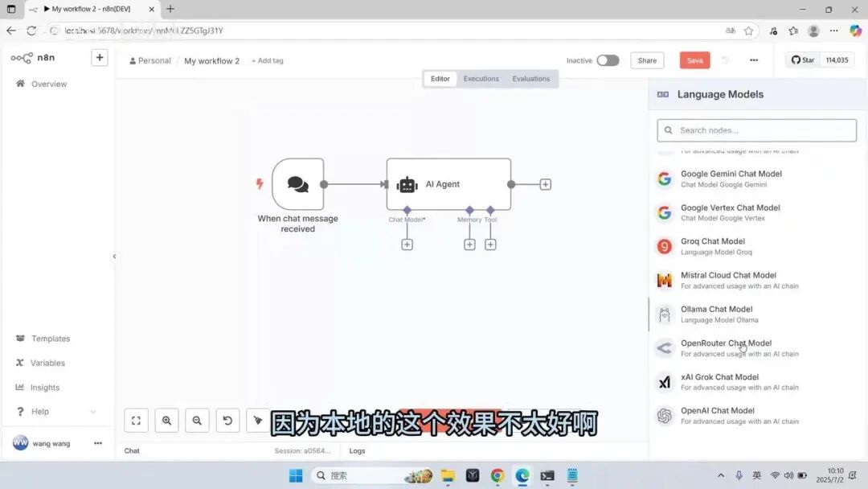Select the chat message trigger node
Viewport: 868px width, 489px height.
(298, 184)
